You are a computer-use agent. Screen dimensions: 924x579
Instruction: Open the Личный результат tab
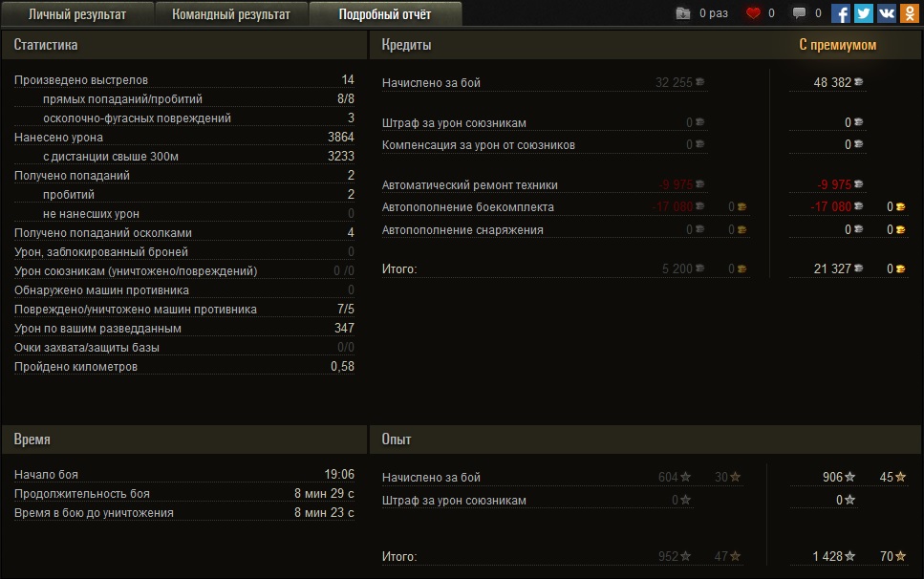77,13
